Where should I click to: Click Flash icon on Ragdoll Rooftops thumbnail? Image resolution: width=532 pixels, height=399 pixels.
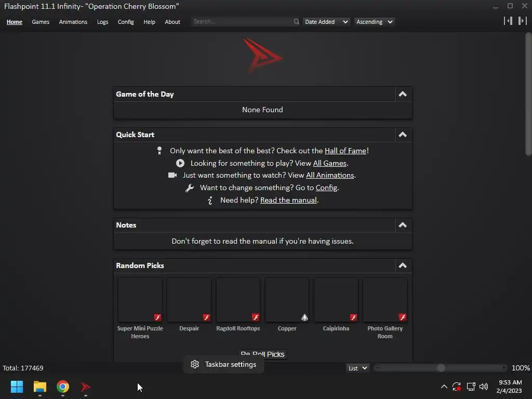256,317
